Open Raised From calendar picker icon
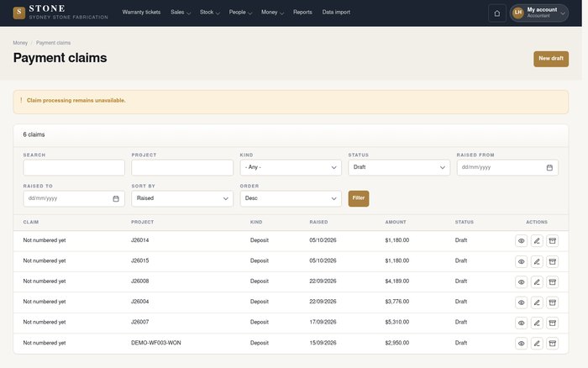Viewport: 588px width, 368px height. point(549,168)
